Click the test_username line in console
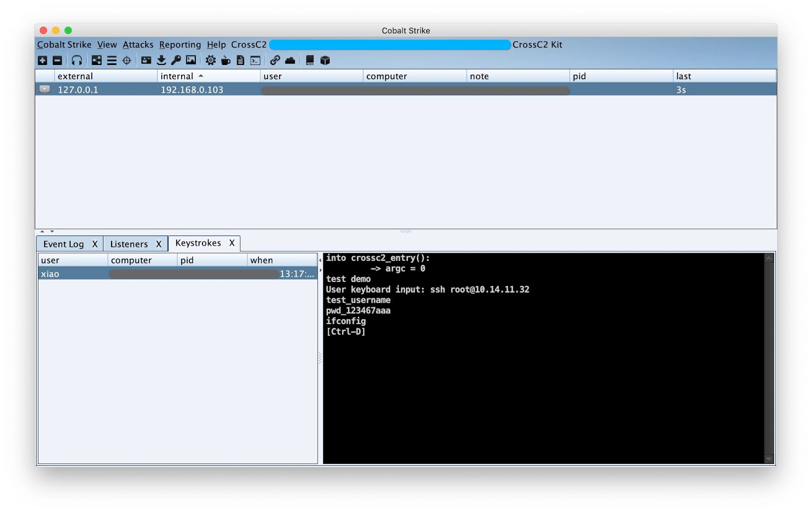The width and height of the screenshot is (812, 513). pos(358,300)
